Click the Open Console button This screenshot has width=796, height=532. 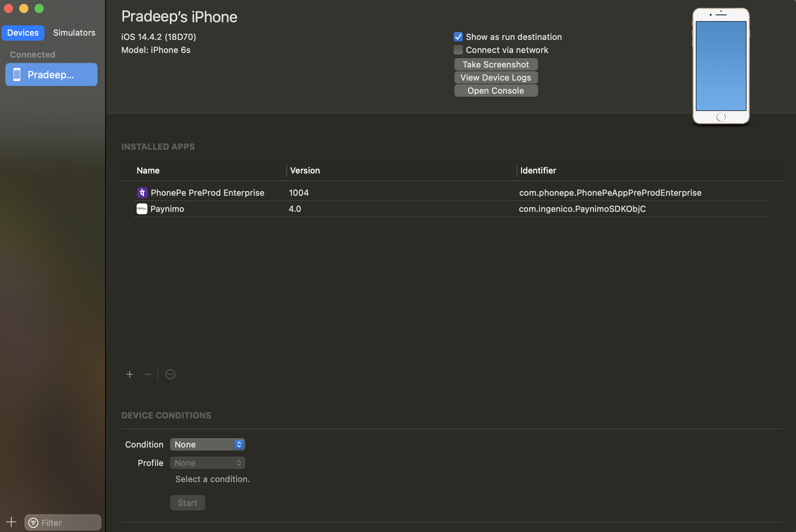pos(495,91)
